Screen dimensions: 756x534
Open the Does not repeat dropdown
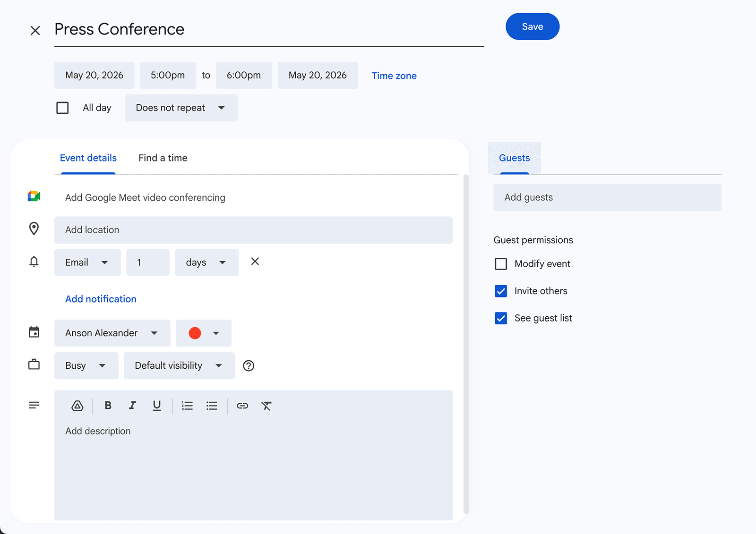pyautogui.click(x=180, y=108)
